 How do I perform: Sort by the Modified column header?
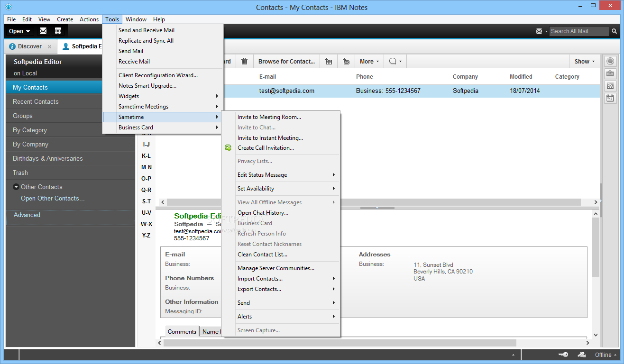click(x=521, y=77)
